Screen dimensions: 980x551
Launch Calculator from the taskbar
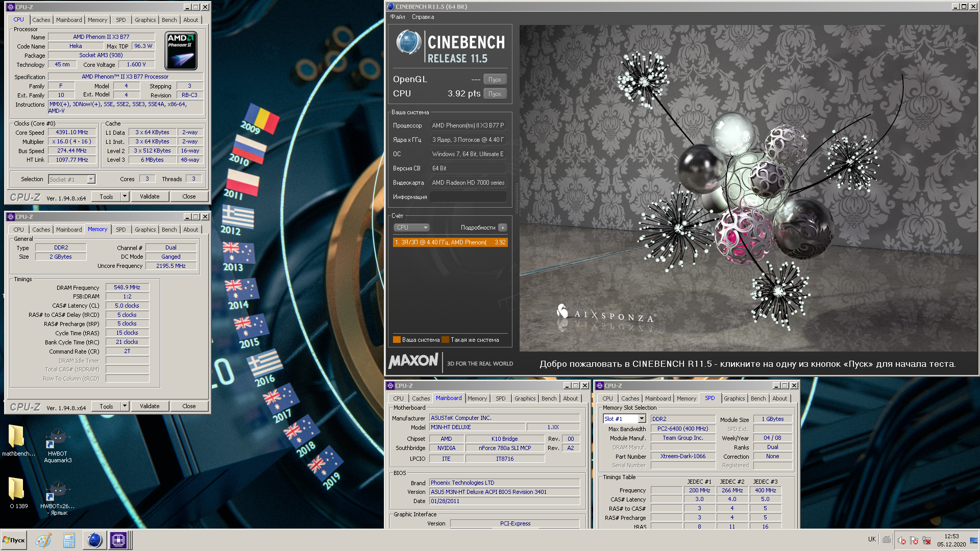click(69, 540)
